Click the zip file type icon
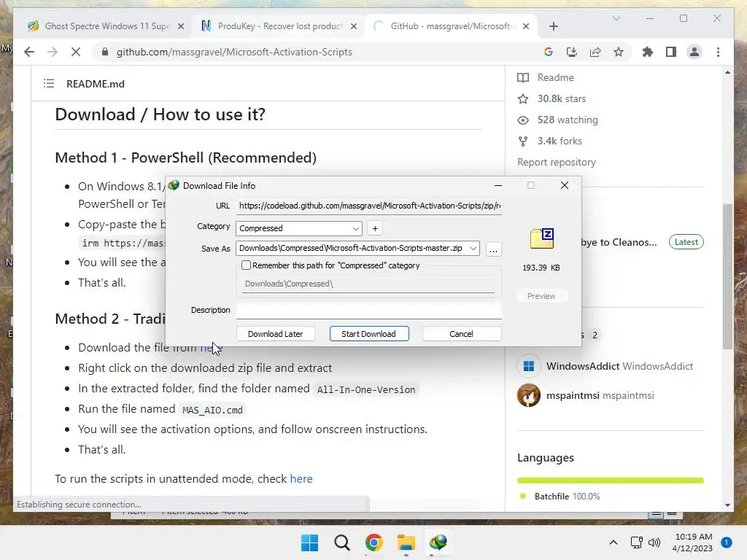 pyautogui.click(x=542, y=238)
